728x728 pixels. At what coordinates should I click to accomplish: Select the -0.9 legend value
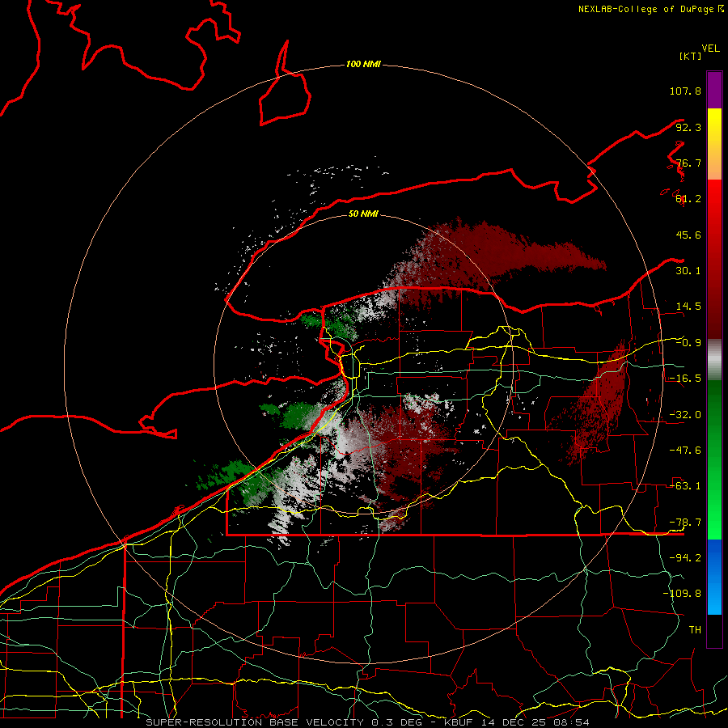click(688, 343)
